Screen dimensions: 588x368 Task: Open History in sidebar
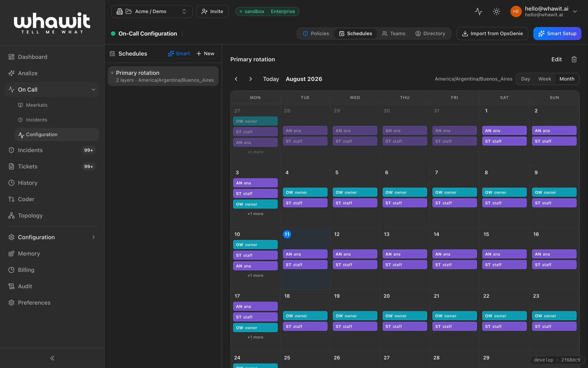[52, 183]
